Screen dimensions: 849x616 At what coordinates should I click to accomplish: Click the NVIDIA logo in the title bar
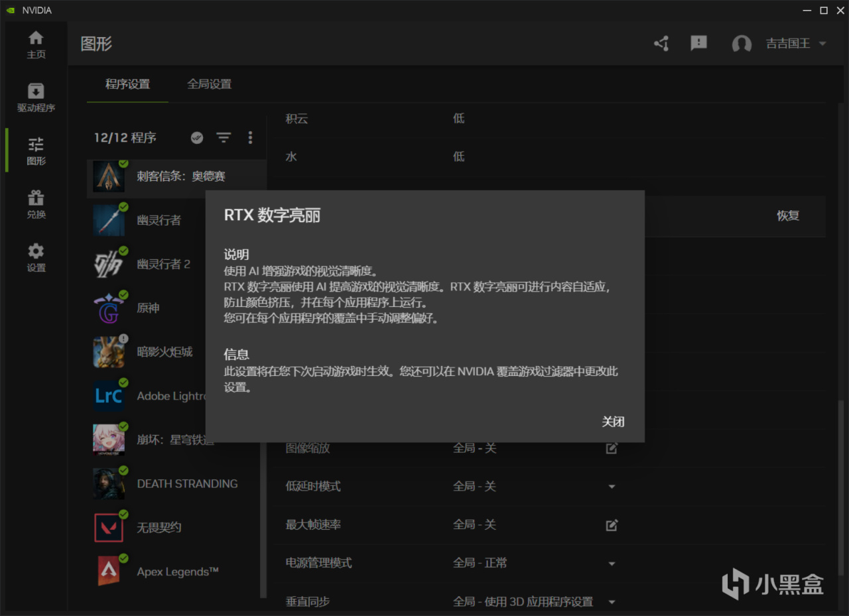pyautogui.click(x=10, y=10)
